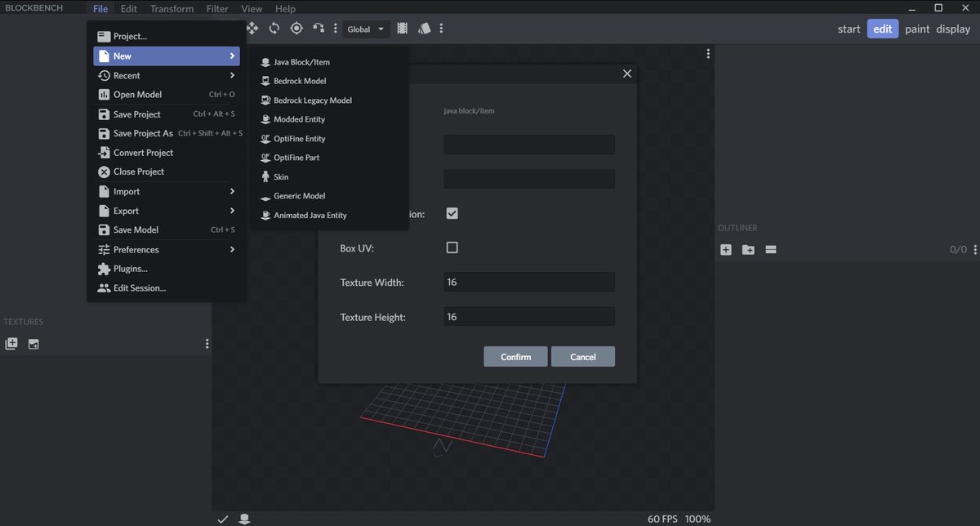
Task: Click Close Project menu entry
Action: click(x=167, y=172)
